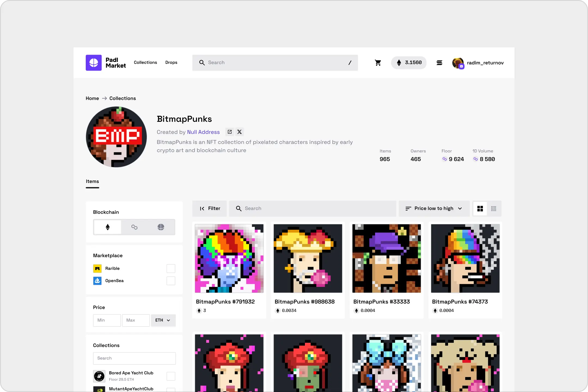Viewport: 588px width, 392px height.
Task: Click the X (Twitter) icon for BitmapPunks
Action: coord(240,132)
